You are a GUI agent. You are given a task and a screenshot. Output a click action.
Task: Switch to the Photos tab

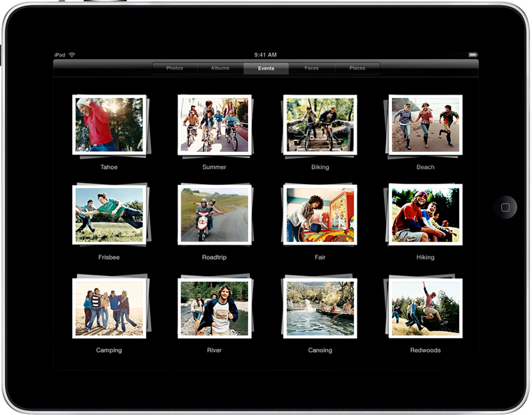point(175,68)
